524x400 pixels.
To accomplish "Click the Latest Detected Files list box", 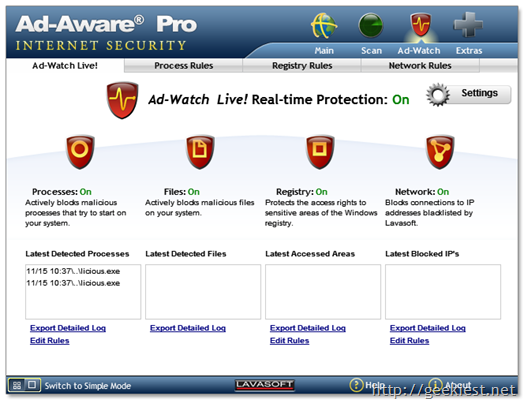I will [203, 292].
